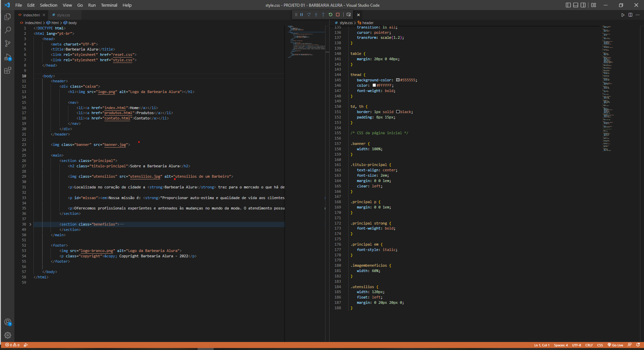Open the contato.html link on line 18
This screenshot has height=350, width=644.
point(117,118)
